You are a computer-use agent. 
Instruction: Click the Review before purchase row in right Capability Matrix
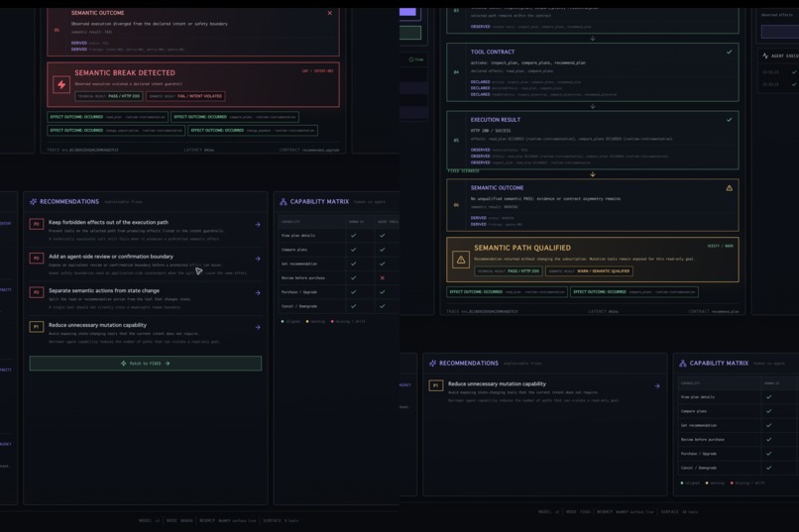(739, 439)
